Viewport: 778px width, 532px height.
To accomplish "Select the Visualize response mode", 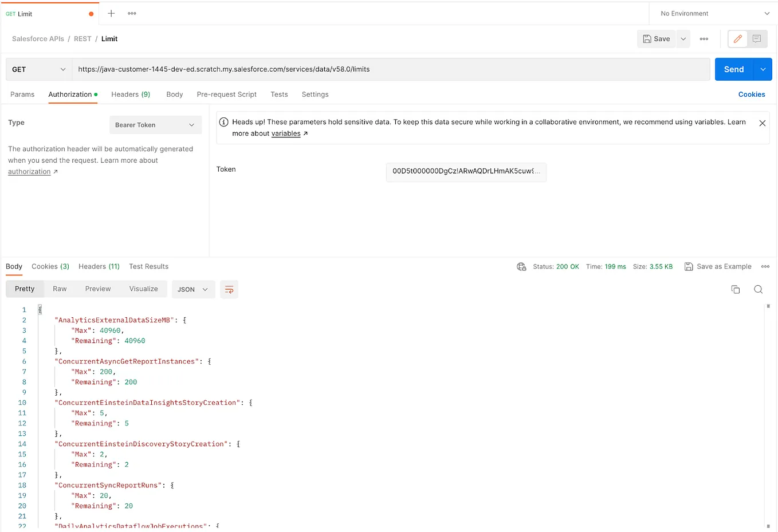I will (143, 289).
